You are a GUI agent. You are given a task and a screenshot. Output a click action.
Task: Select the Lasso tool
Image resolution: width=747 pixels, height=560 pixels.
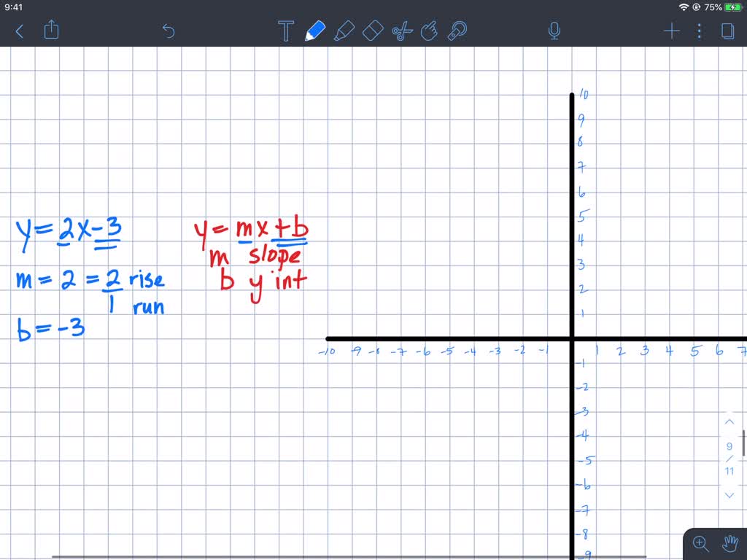457,31
